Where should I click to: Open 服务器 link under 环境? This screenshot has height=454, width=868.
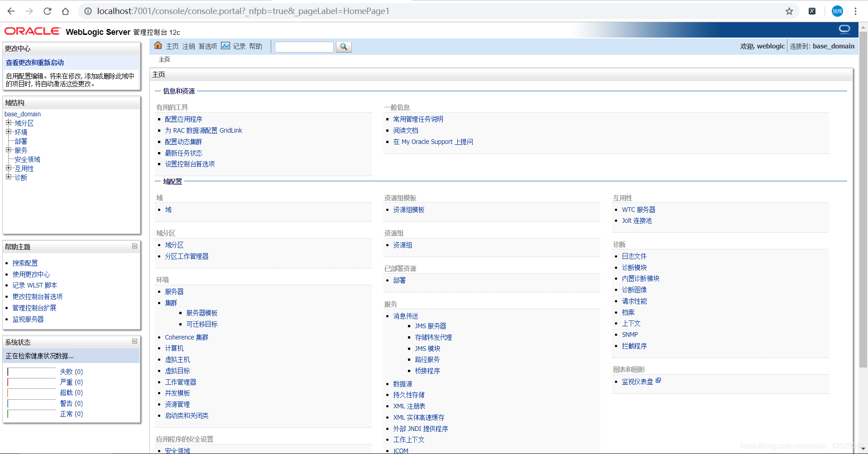pyautogui.click(x=174, y=292)
